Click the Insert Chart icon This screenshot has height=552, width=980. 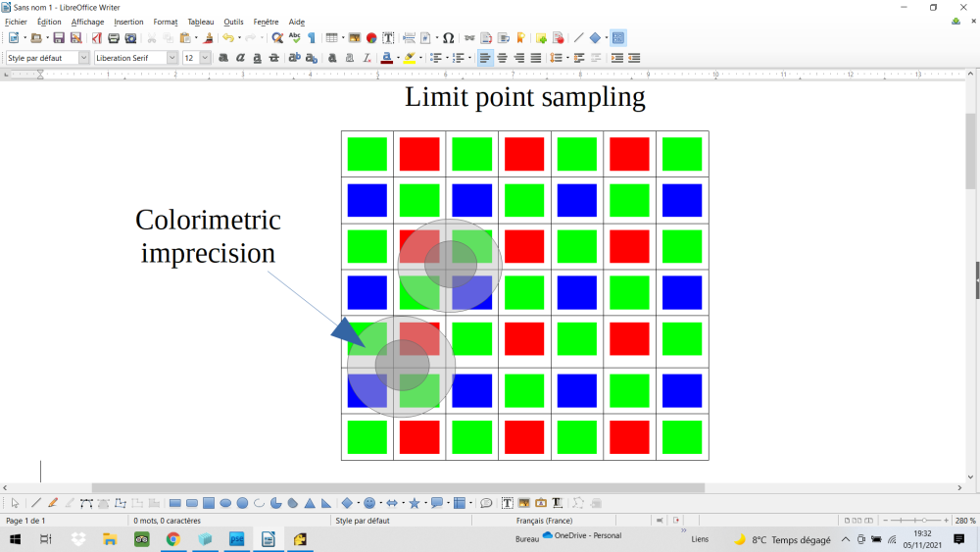(x=371, y=38)
